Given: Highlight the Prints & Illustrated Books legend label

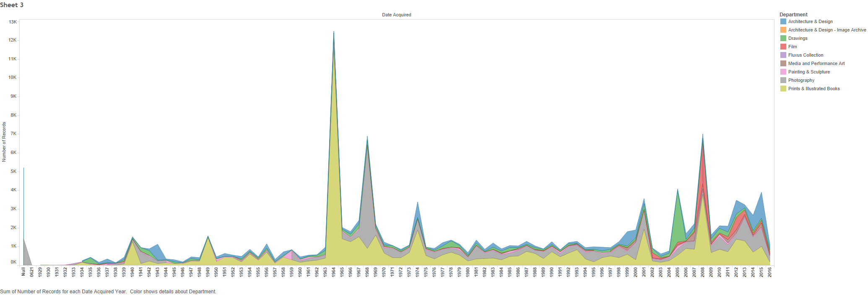Looking at the screenshot, I should click(x=813, y=89).
